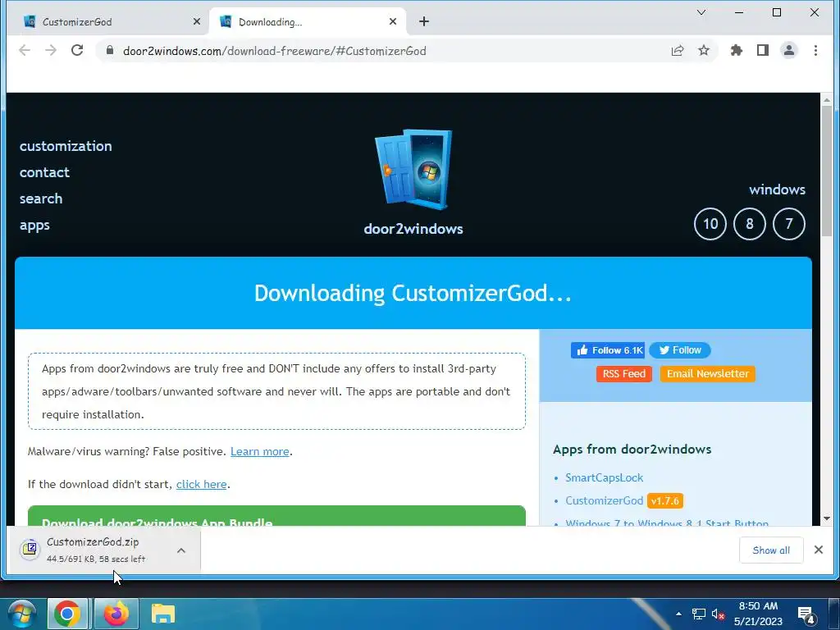Go back to previous page

point(24,50)
